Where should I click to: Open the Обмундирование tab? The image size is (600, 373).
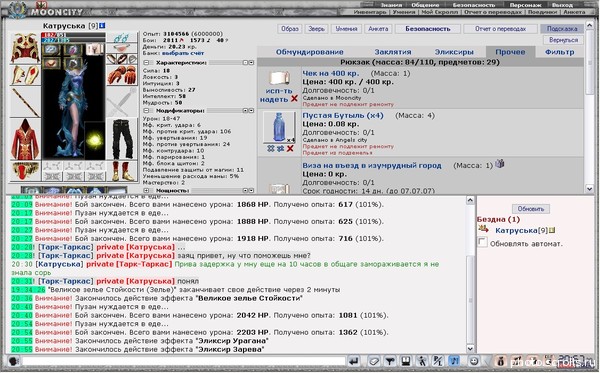[x=310, y=52]
